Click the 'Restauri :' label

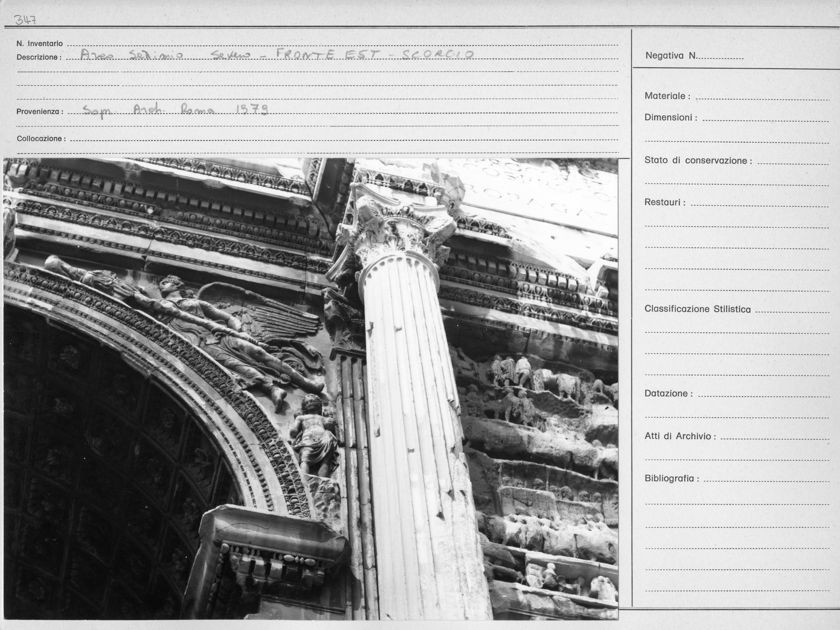click(x=665, y=202)
